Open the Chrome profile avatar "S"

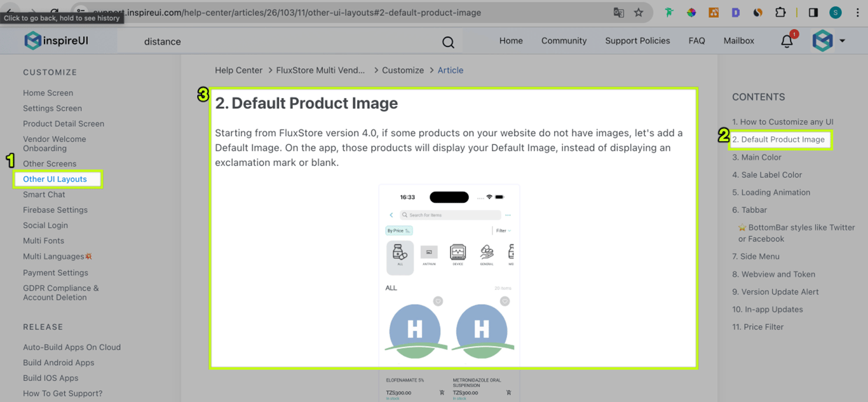[x=836, y=12]
